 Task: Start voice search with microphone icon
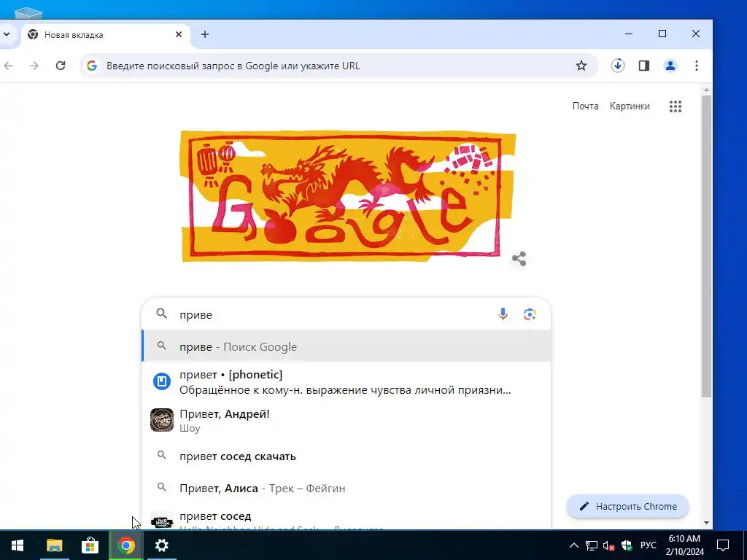tap(503, 314)
